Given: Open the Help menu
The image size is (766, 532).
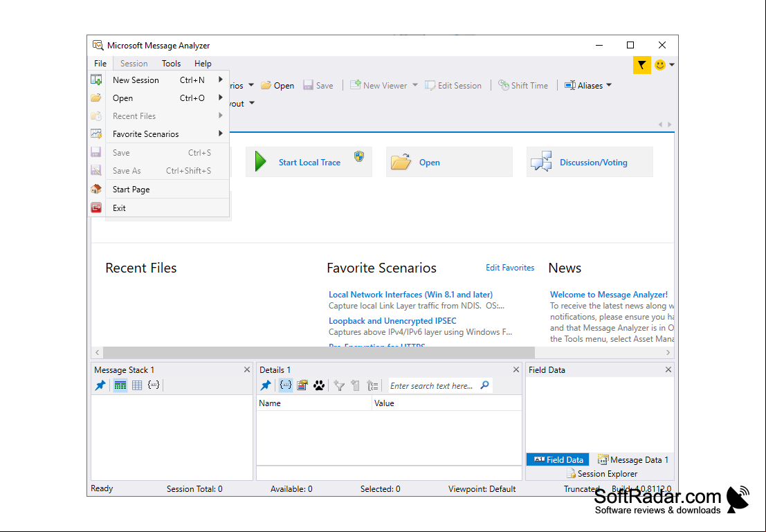Looking at the screenshot, I should pos(203,64).
